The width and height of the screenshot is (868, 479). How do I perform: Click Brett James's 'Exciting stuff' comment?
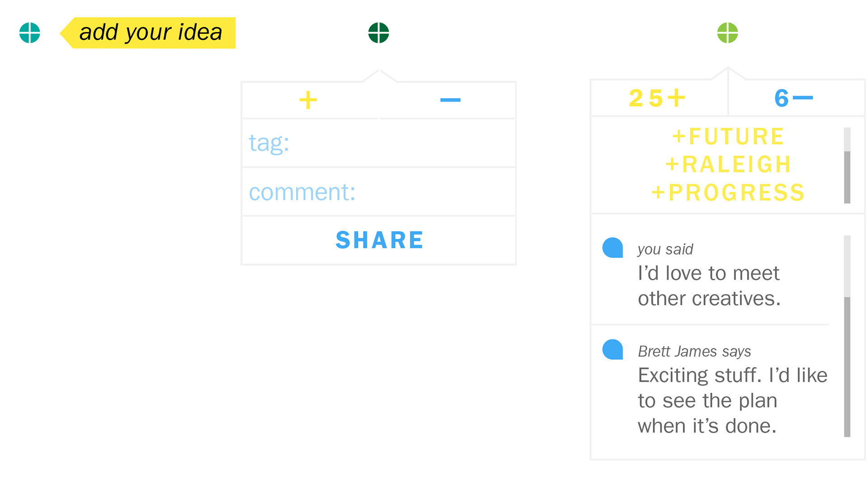pos(733,400)
